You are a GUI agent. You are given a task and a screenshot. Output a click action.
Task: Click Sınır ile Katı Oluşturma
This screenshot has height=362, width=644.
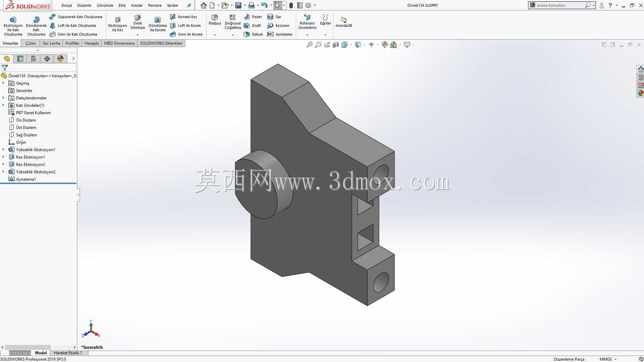(x=73, y=34)
